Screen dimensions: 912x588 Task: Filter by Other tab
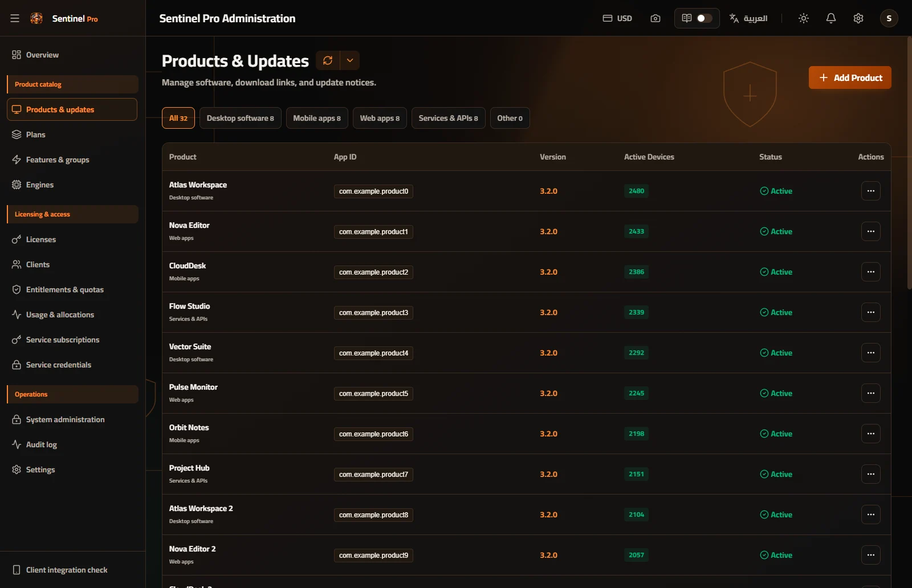point(510,118)
